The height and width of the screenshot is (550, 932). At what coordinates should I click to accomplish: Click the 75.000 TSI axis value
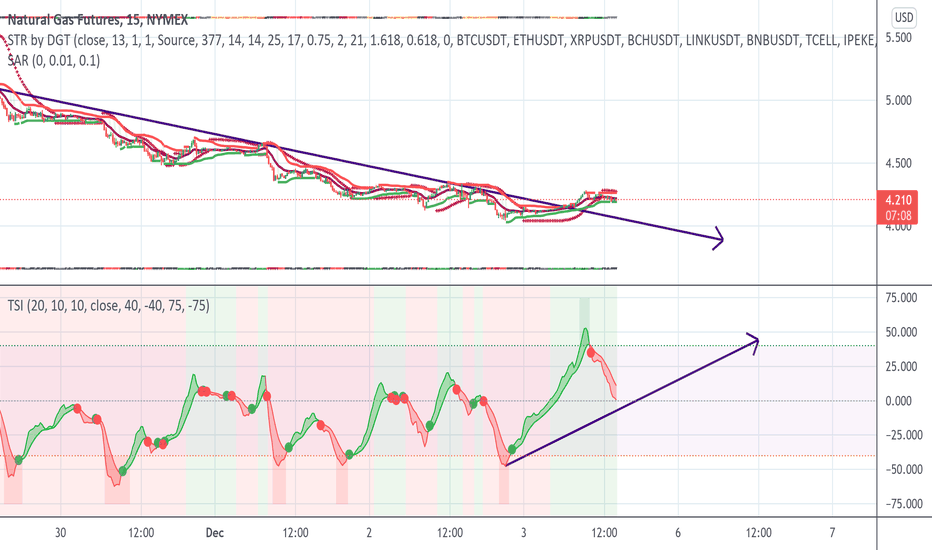[901, 298]
